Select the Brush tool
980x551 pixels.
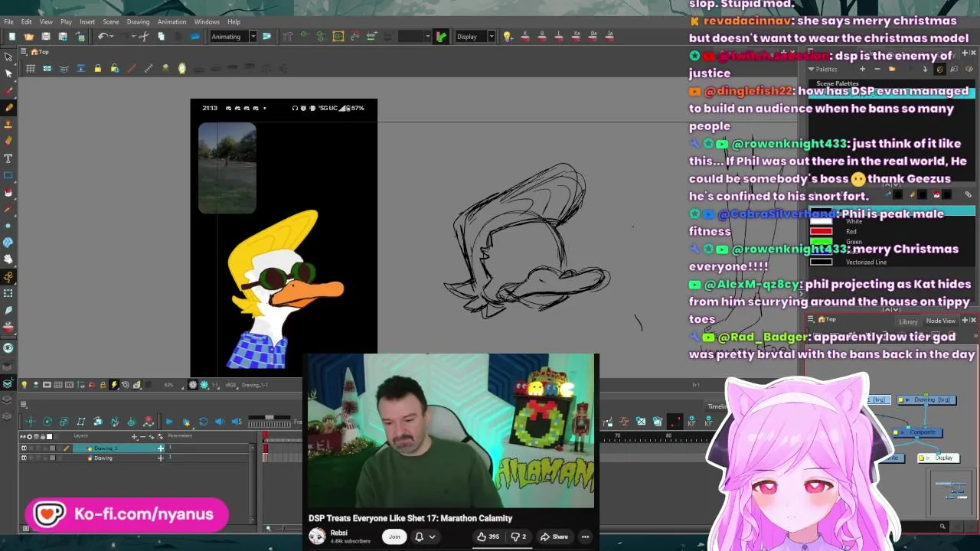8,90
